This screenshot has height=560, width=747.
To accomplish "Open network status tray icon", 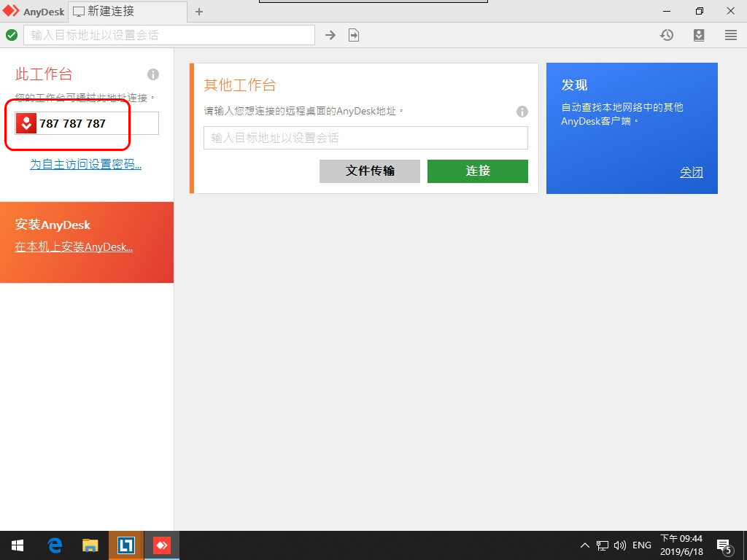I will tap(602, 545).
